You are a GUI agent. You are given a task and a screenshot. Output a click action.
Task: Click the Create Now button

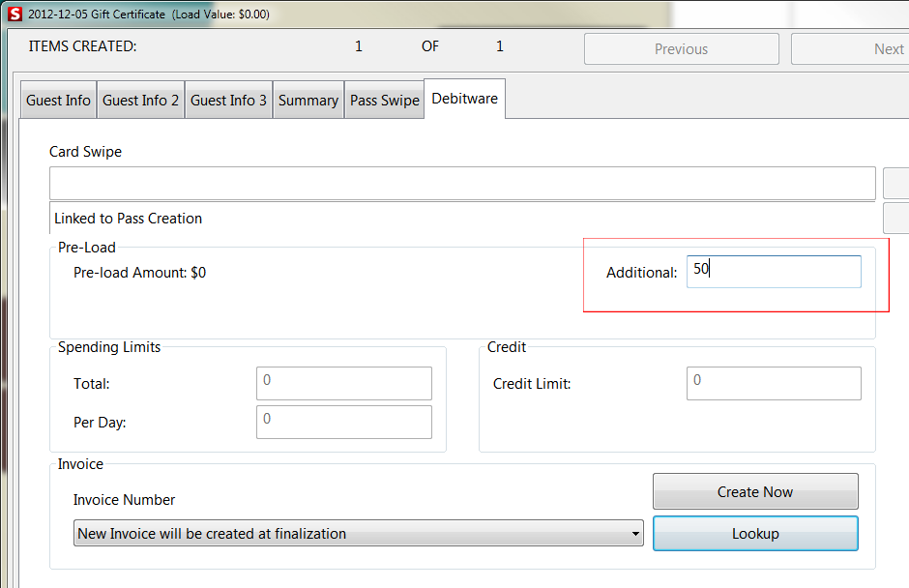755,491
